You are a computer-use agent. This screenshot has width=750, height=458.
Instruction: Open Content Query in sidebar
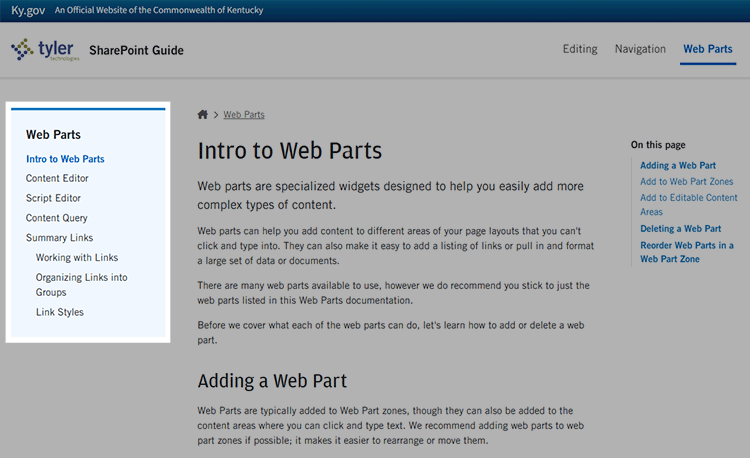pos(56,218)
